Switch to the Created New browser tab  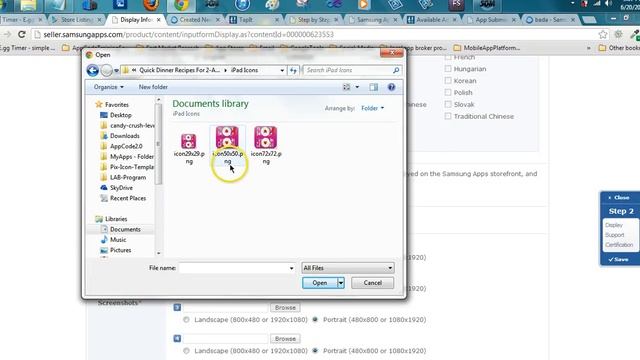(x=196, y=20)
